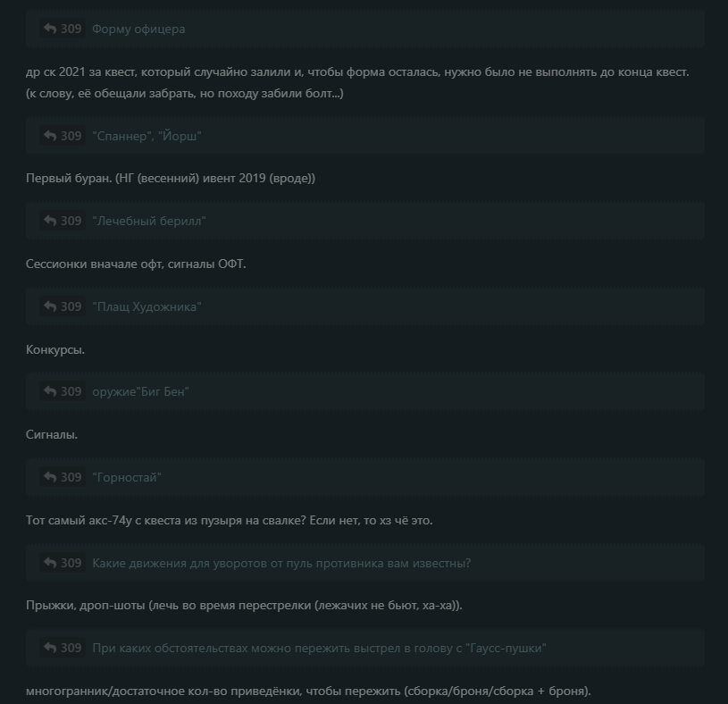Open the quoted text оружие"Биг Бен"
728x704 pixels.
140,391
